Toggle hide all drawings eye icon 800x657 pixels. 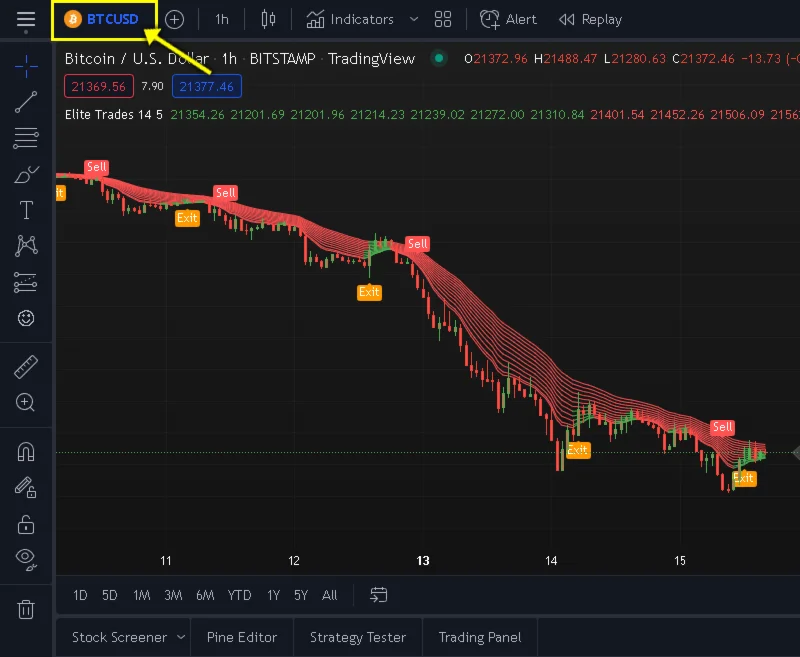point(26,559)
